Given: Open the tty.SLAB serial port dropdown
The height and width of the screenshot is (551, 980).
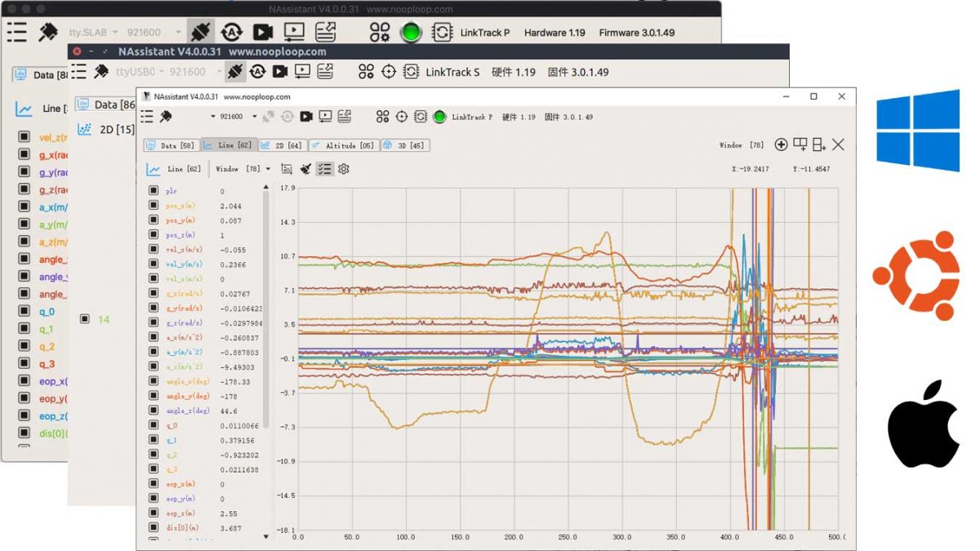Looking at the screenshot, I should click(x=91, y=33).
